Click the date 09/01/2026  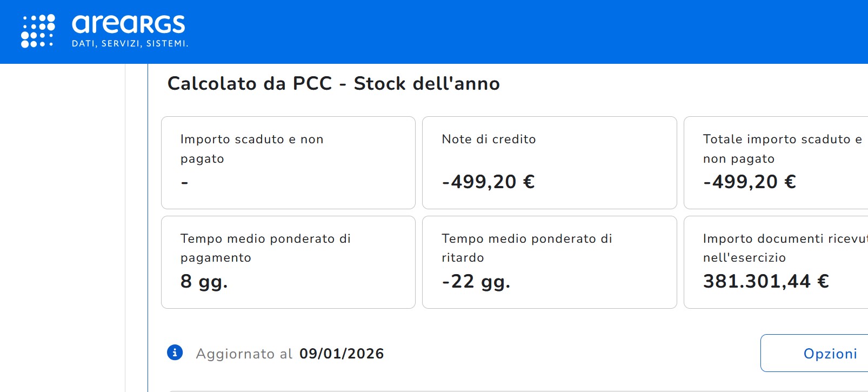click(342, 354)
